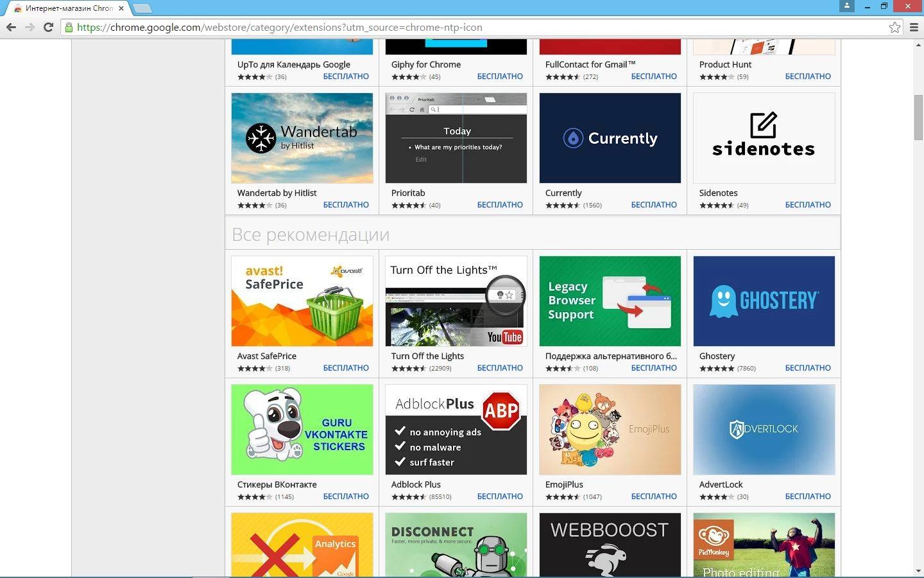Viewport: 924px width, 578px height.
Task: Open the Turn Off the Lights image
Action: [456, 301]
